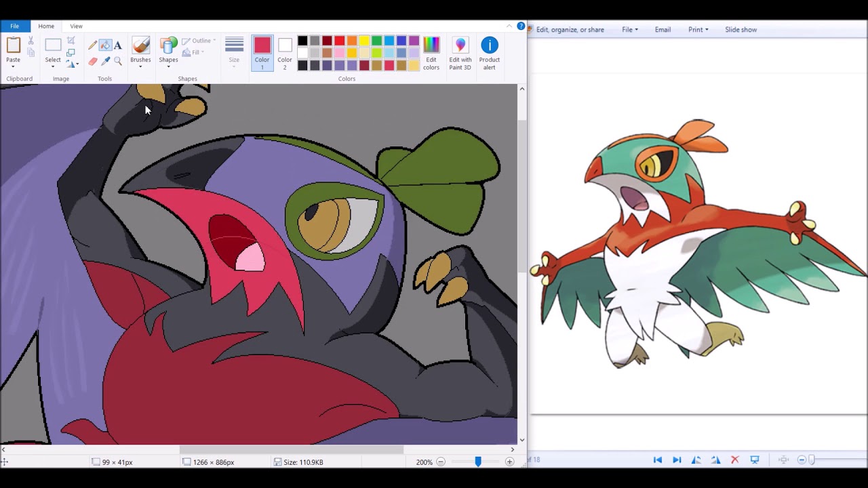Click the 200% zoom level text

coord(425,462)
